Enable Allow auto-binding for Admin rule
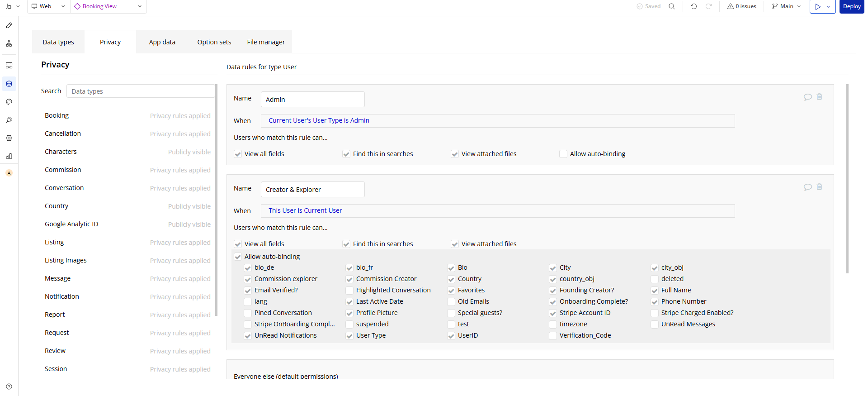868x396 pixels. [x=563, y=154]
